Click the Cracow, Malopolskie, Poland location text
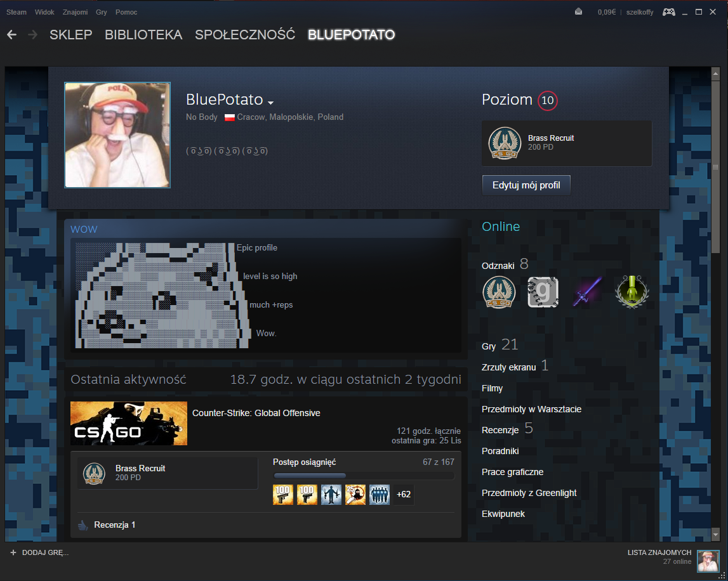Viewport: 728px width, 581px height. coord(290,117)
